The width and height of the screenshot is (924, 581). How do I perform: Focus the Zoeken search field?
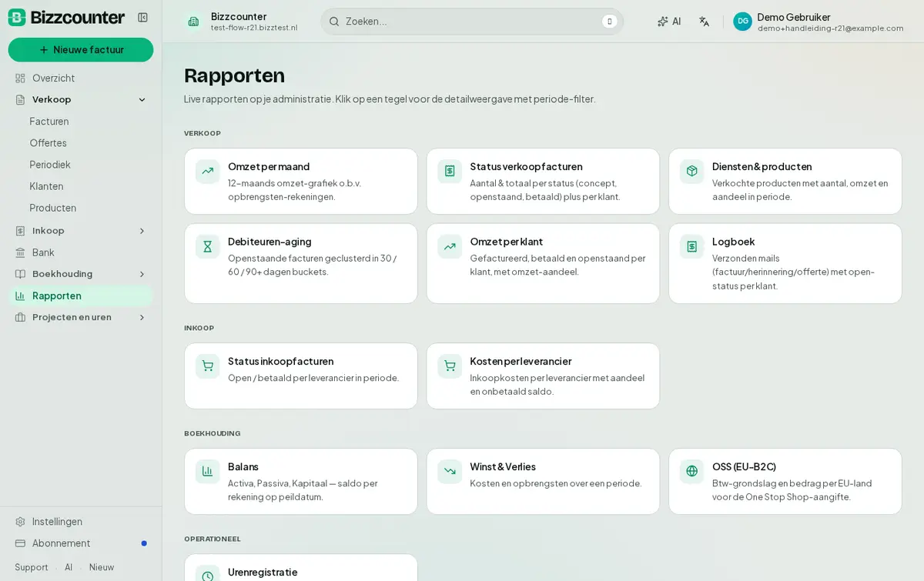coord(472,22)
